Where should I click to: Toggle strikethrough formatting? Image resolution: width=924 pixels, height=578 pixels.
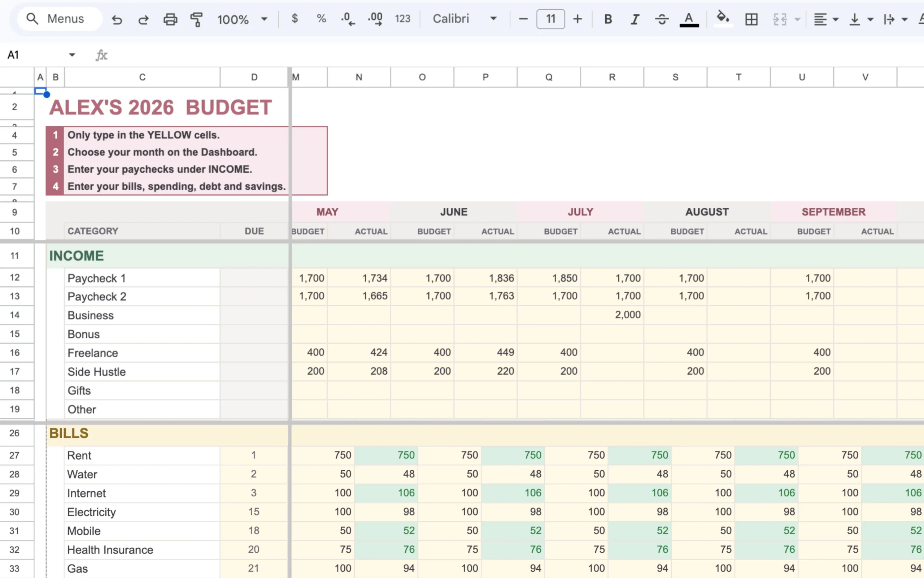click(662, 19)
